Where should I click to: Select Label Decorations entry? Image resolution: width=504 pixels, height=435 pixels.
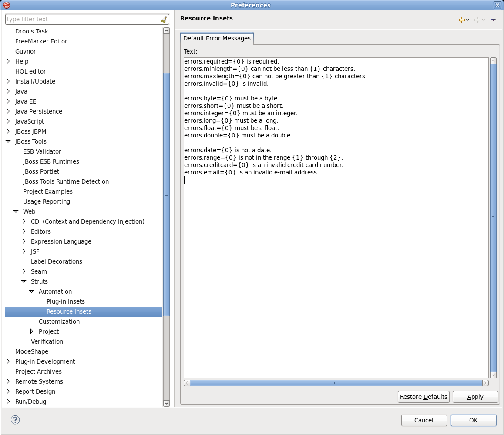point(57,261)
